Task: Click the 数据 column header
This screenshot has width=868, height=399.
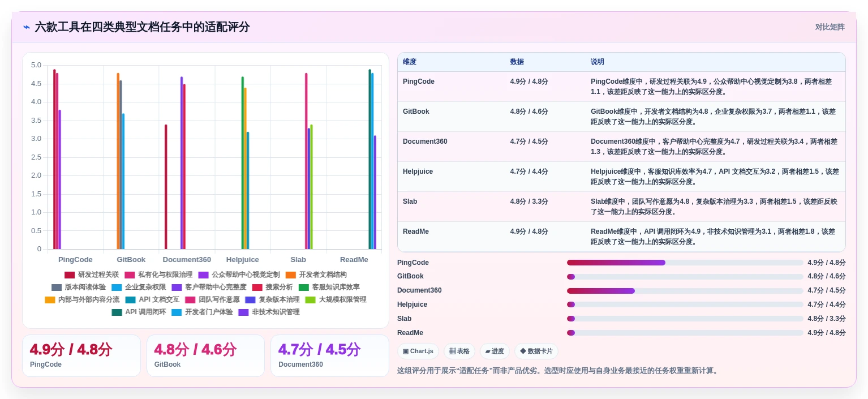Action: [517, 62]
